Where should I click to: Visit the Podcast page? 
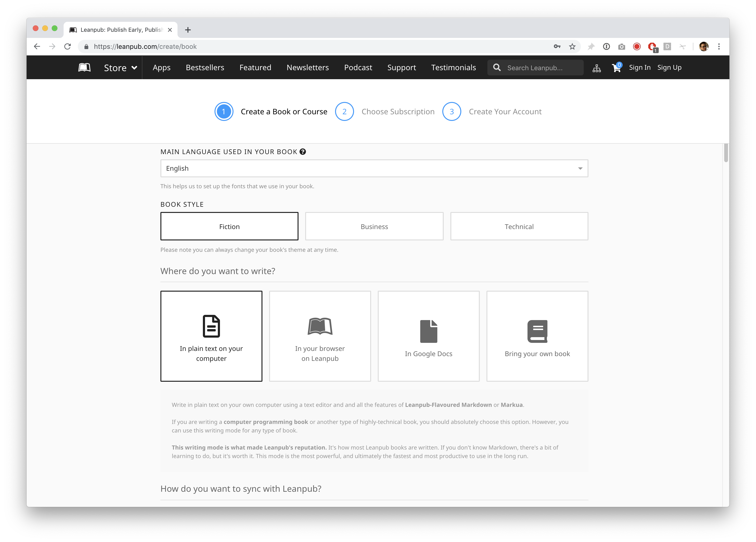coord(358,68)
